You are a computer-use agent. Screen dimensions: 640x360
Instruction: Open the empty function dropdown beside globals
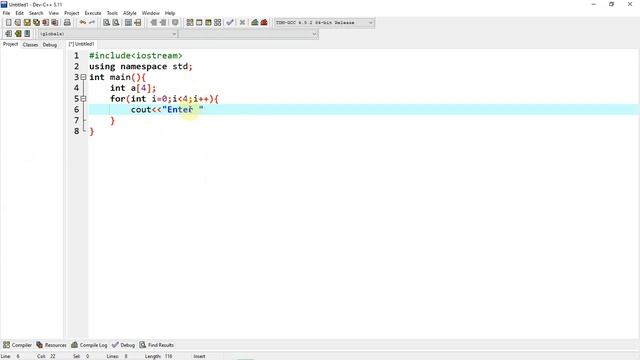click(248, 34)
